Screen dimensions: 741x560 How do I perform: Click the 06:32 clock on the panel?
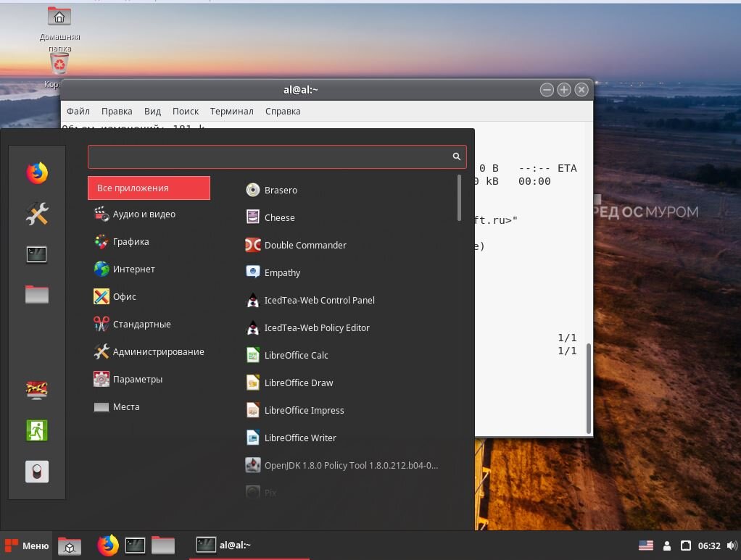click(x=709, y=546)
